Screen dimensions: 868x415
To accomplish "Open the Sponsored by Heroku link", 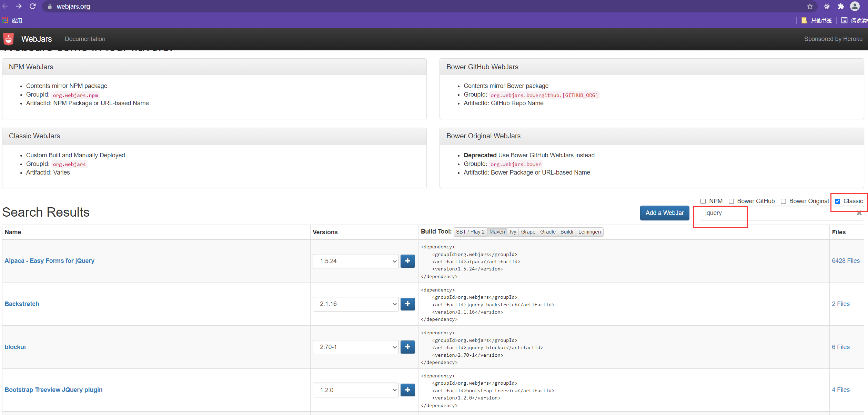I will coord(833,39).
